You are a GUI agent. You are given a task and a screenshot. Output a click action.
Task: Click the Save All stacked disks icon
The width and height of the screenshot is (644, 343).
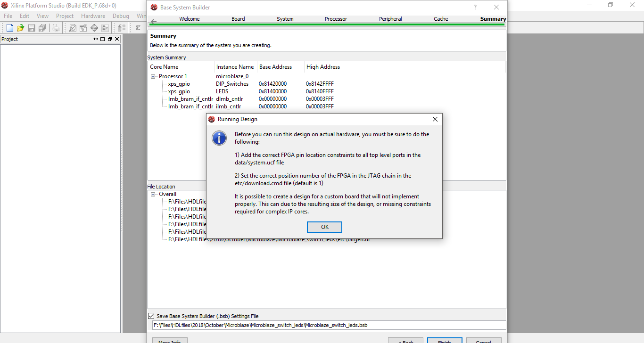pos(42,28)
